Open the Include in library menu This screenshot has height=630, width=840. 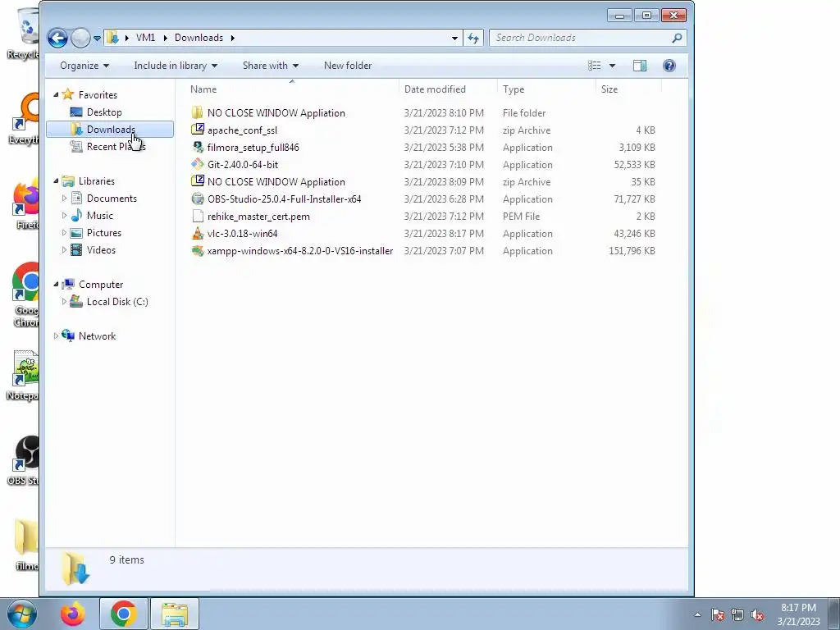click(176, 66)
